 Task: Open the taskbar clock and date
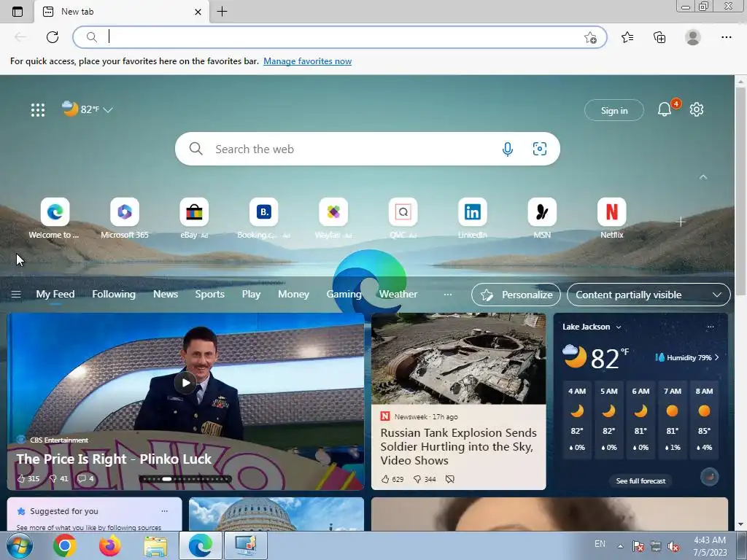710,546
